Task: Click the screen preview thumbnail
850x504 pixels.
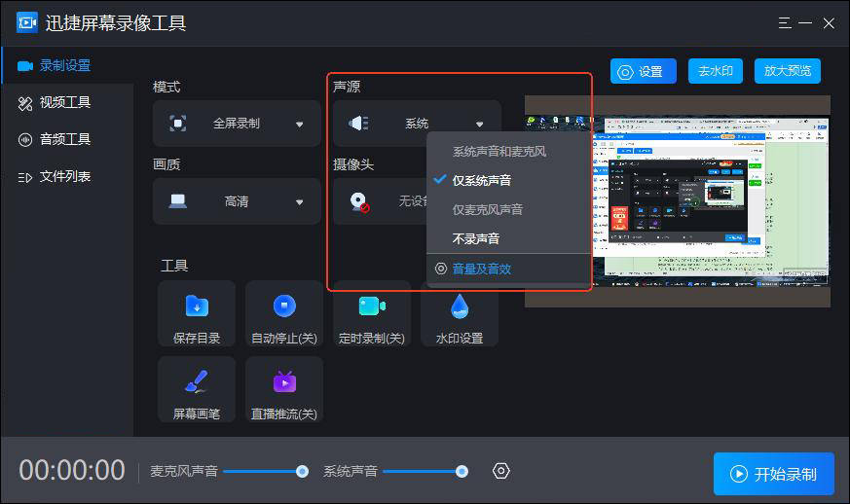Action: [x=677, y=201]
